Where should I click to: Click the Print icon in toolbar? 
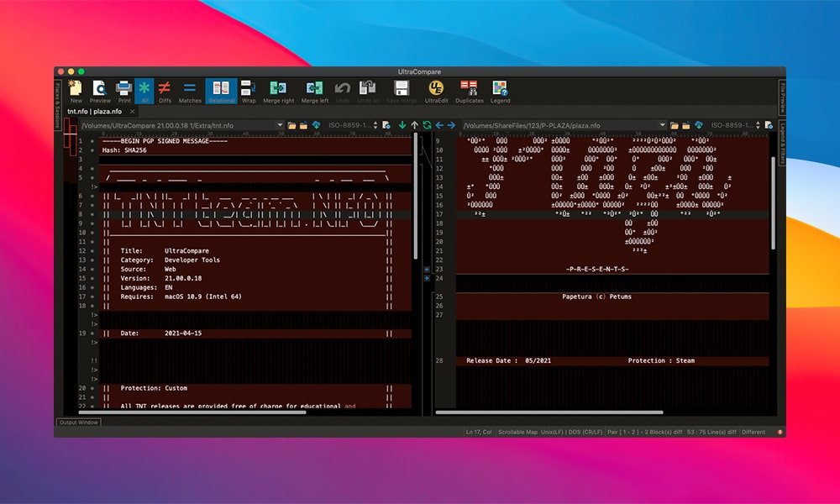(x=123, y=88)
